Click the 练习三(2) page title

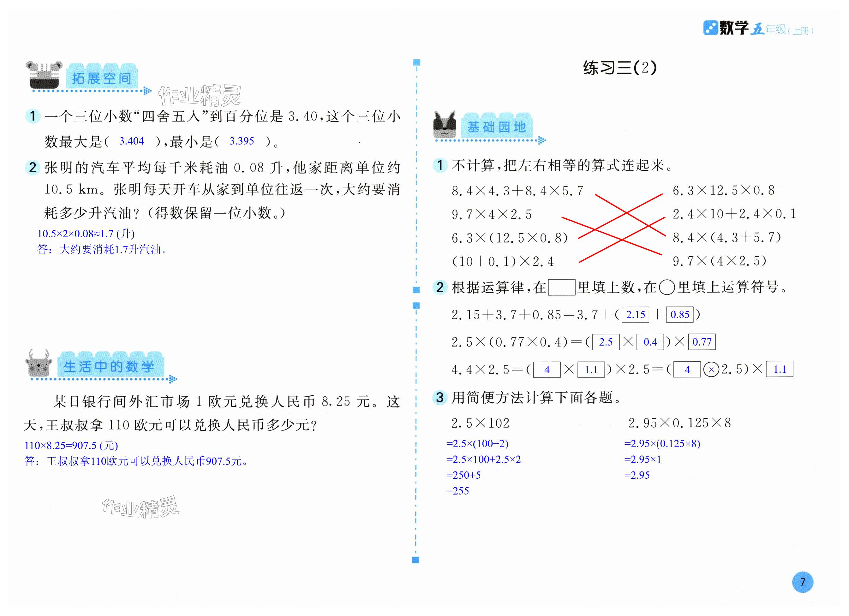620,68
